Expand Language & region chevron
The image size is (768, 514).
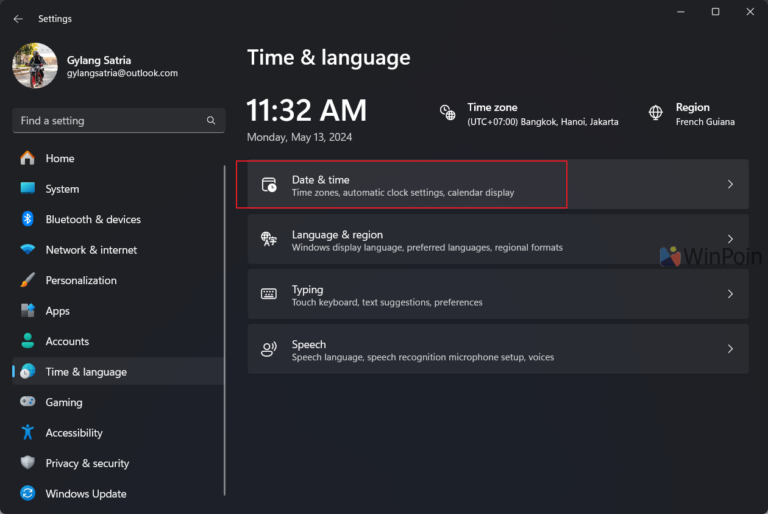[x=730, y=239]
